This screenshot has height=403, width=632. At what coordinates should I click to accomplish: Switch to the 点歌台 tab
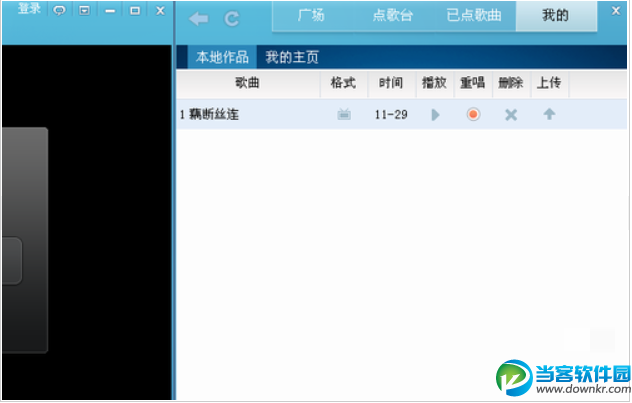click(x=393, y=15)
